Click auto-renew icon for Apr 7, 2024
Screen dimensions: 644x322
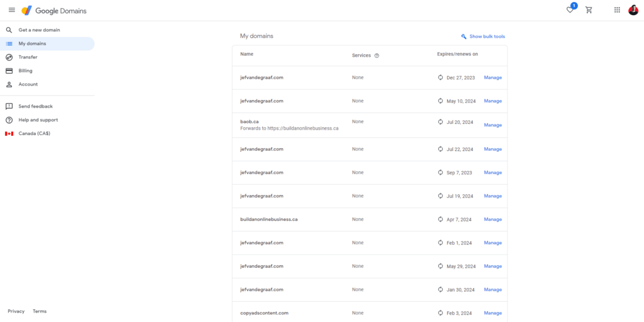tap(441, 219)
